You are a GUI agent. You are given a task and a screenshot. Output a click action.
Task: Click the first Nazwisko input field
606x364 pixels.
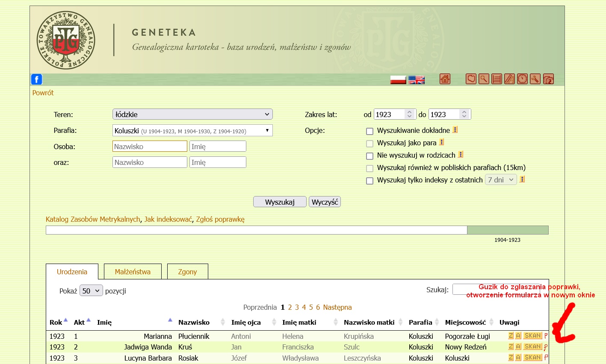[x=150, y=147]
